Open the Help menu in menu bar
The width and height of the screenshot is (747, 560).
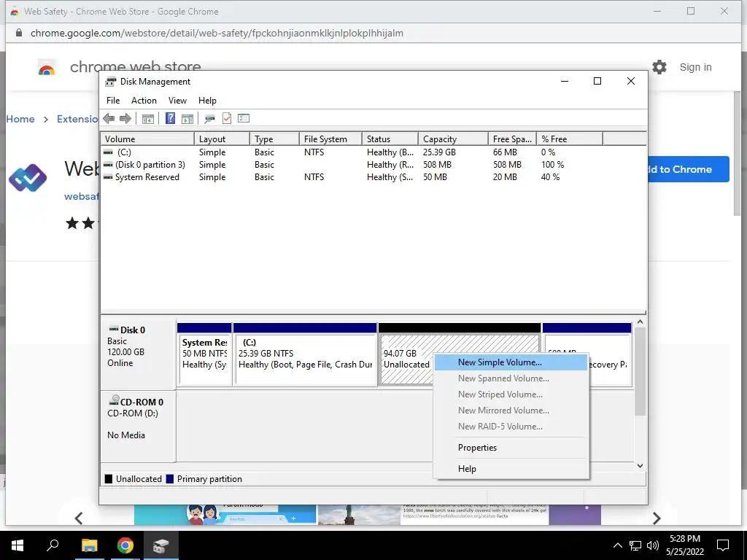(x=207, y=101)
